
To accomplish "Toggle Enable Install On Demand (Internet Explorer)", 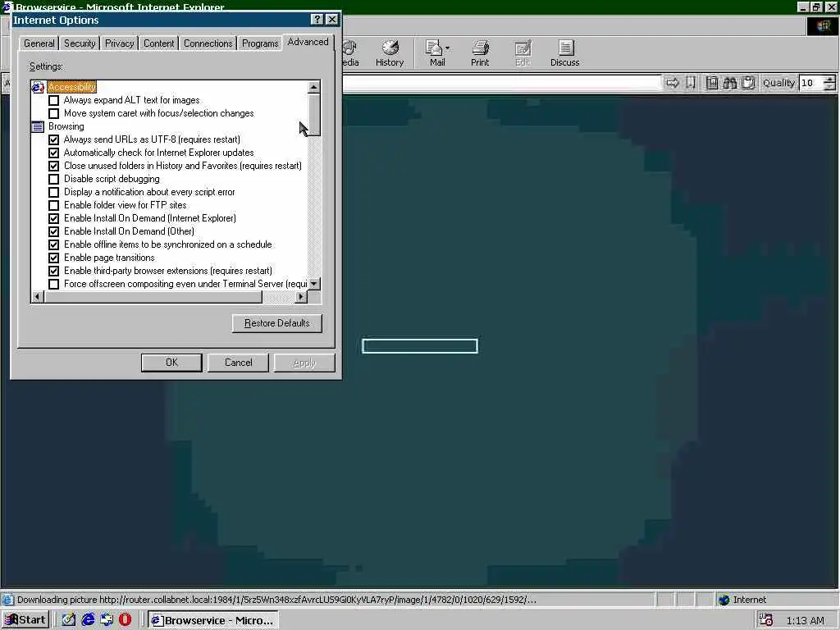I will click(53, 218).
